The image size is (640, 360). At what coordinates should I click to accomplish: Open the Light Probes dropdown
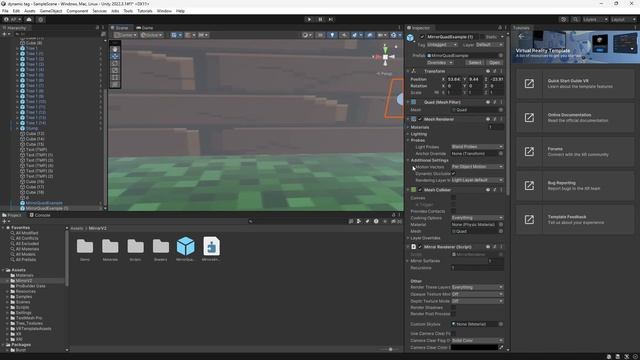click(x=477, y=147)
